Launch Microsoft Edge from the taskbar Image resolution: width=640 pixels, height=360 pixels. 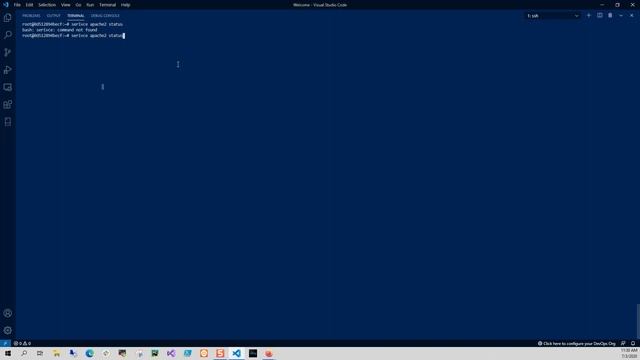pos(89,353)
